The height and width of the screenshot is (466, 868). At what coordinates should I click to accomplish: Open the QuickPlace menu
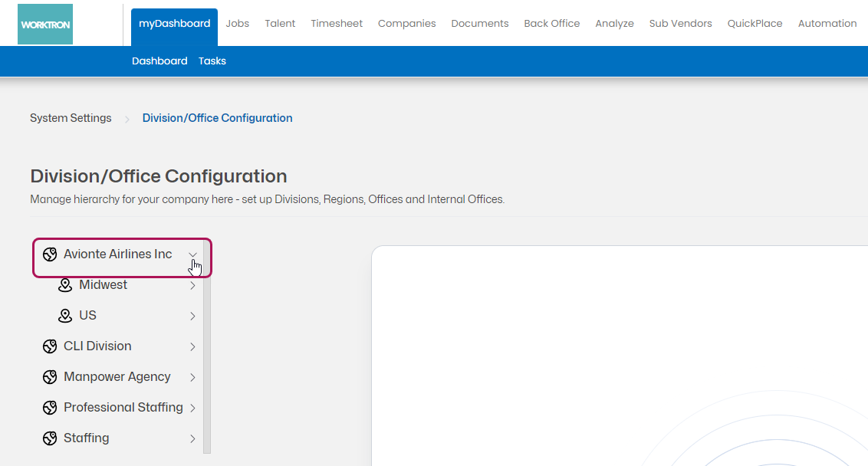coord(755,24)
